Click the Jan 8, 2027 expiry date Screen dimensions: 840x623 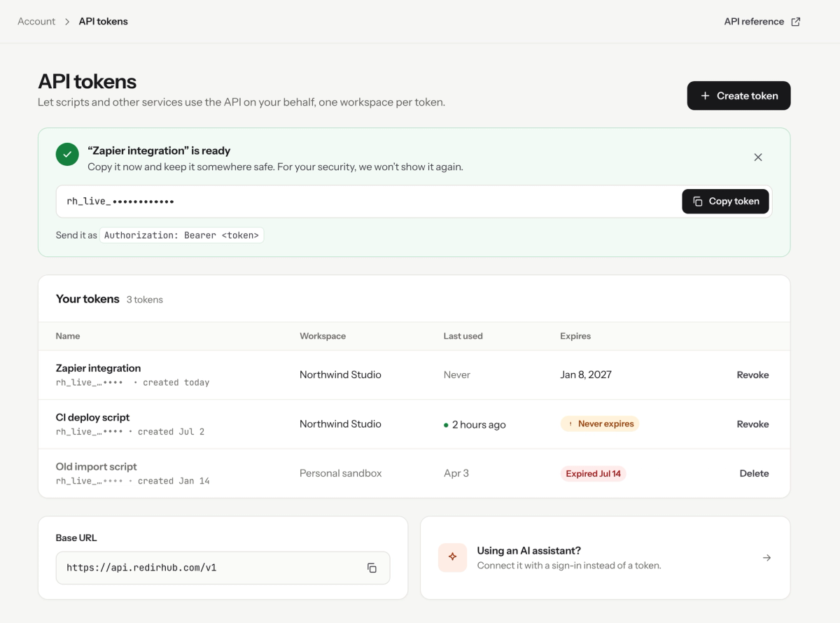coord(586,375)
